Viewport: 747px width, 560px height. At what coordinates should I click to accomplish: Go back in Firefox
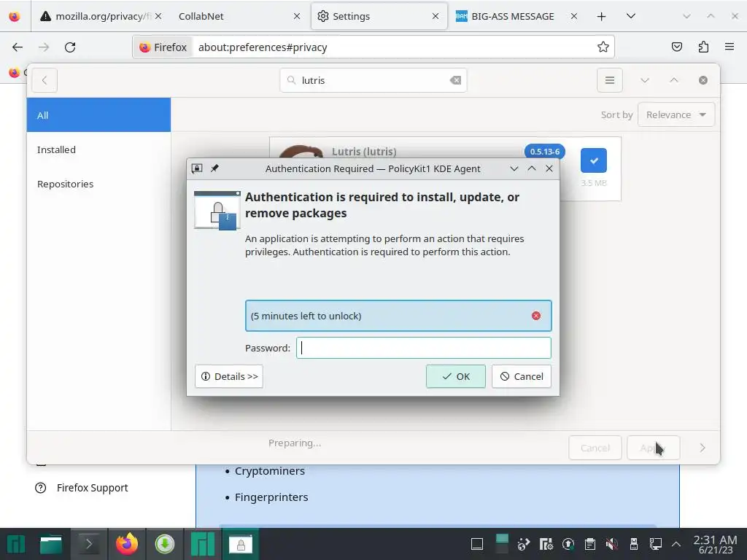click(18, 47)
